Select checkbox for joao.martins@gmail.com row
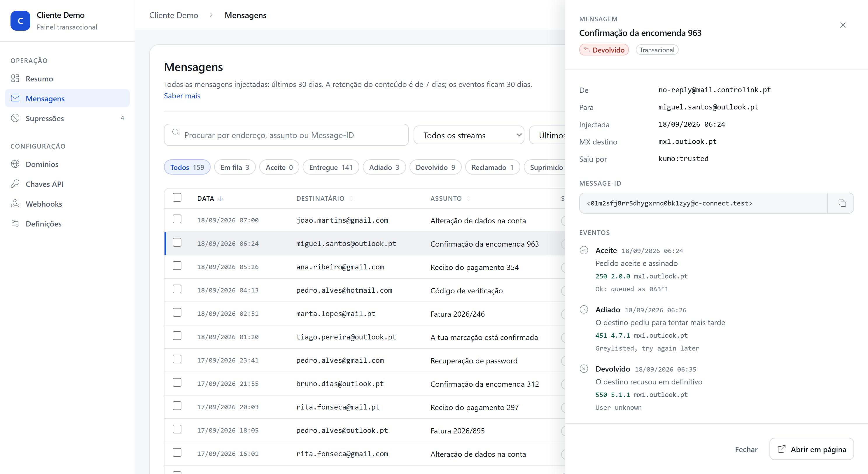Screen dimensions: 868x474 [x=177, y=219]
